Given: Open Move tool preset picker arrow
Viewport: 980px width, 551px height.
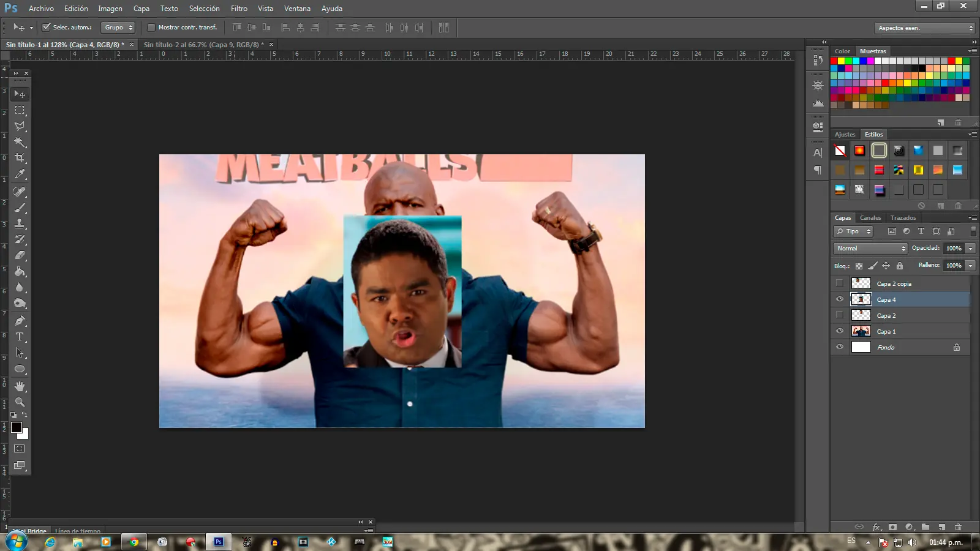Looking at the screenshot, I should click(x=31, y=28).
